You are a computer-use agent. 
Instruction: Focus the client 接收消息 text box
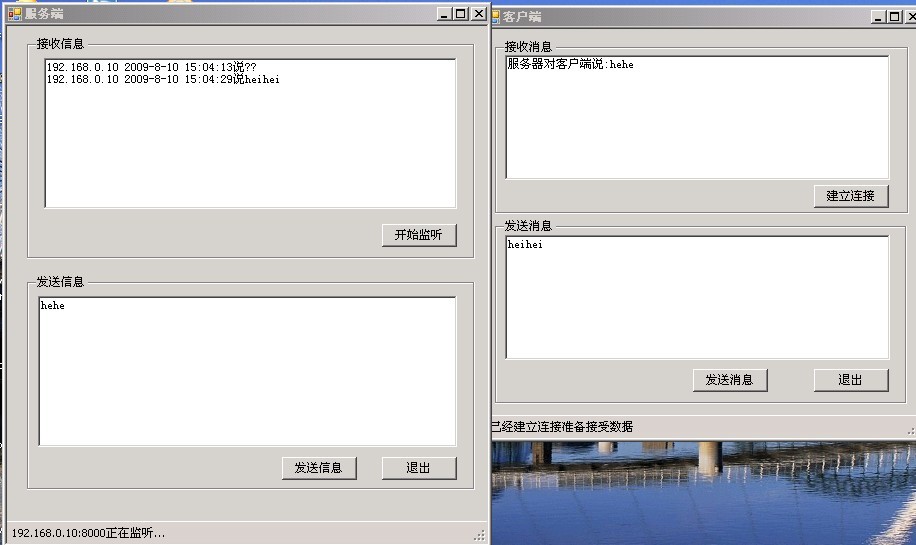tap(698, 117)
